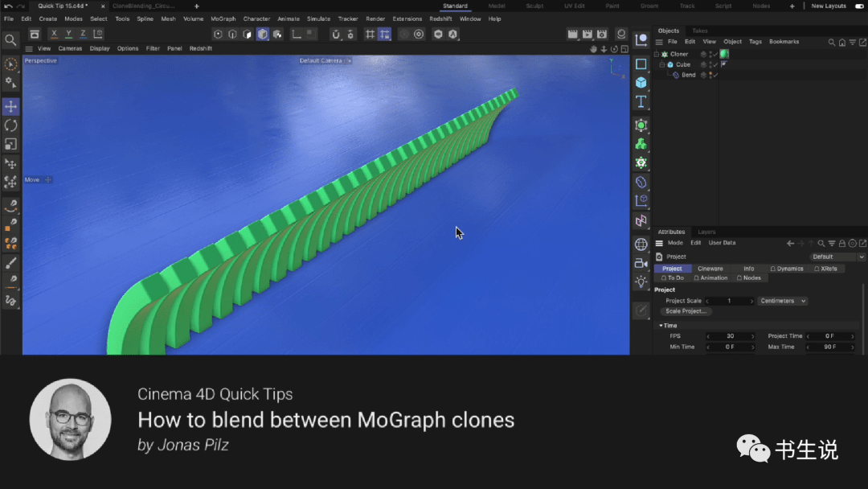Toggle the Enable Snap magnet icon

pyautogui.click(x=335, y=35)
